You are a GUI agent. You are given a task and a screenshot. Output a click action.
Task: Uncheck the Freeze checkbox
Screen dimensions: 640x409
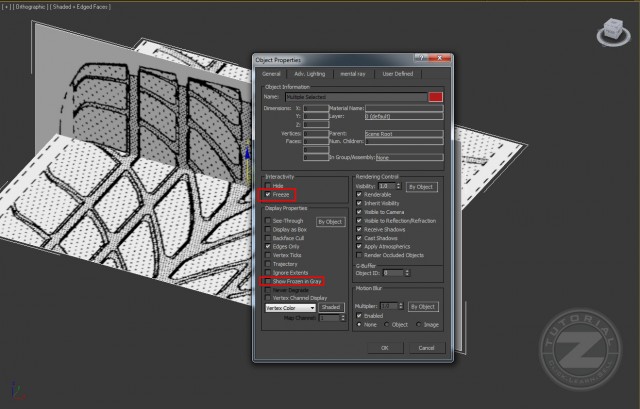click(x=268, y=195)
